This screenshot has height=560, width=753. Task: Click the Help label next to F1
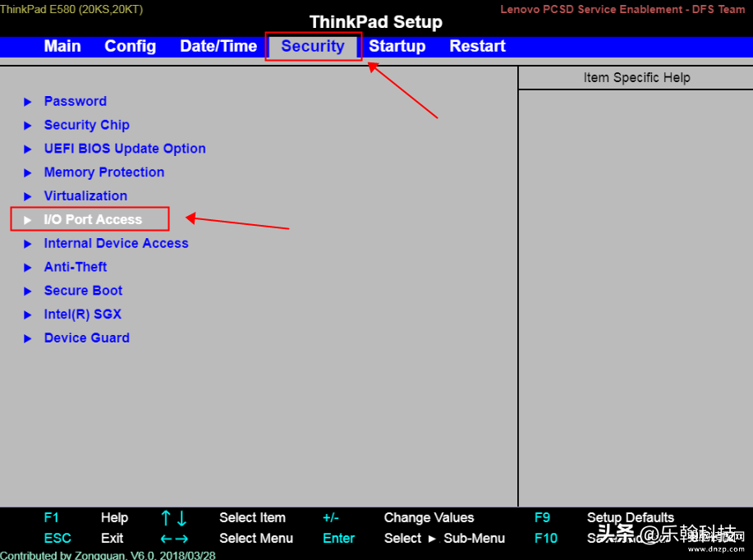pyautogui.click(x=114, y=517)
